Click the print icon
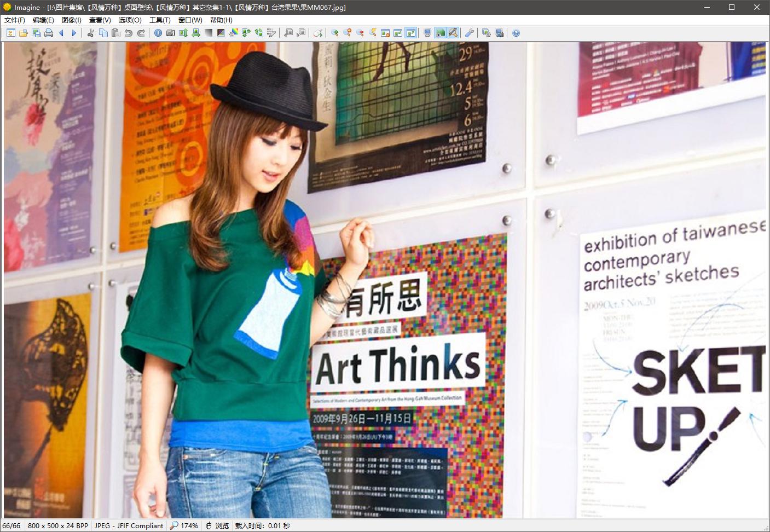 tap(49, 33)
